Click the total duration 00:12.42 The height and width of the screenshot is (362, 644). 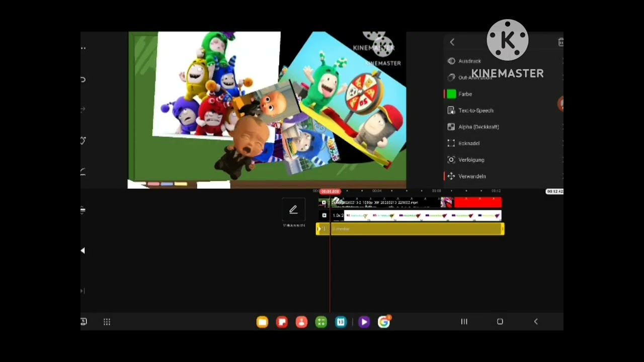[x=554, y=192]
